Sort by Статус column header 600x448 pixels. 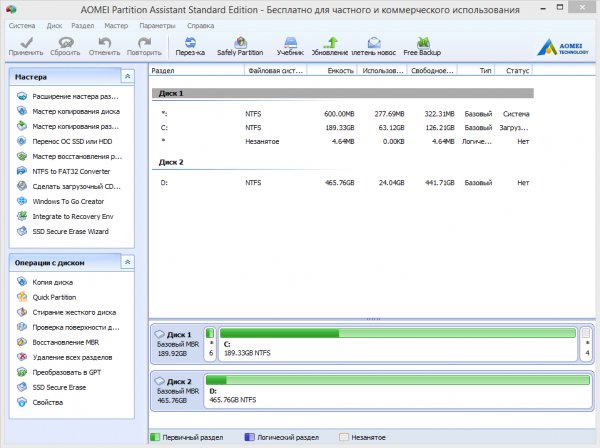tap(514, 70)
